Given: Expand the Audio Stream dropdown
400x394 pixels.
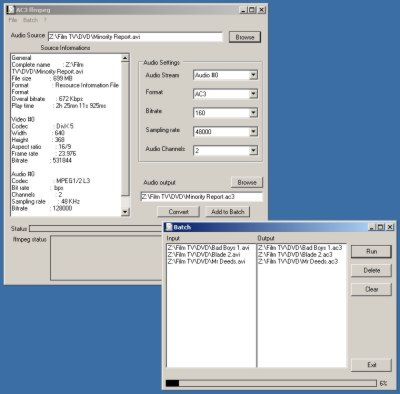Looking at the screenshot, I should (253, 75).
